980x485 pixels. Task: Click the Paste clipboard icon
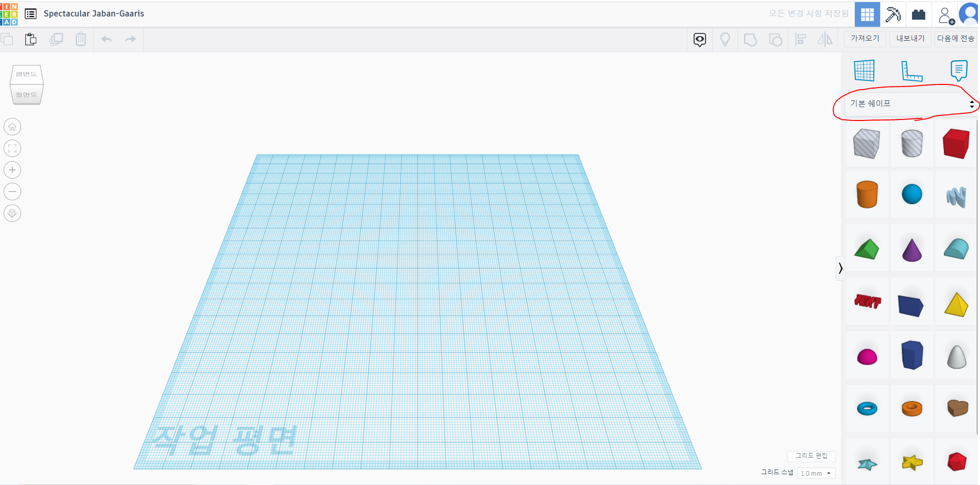[31, 39]
